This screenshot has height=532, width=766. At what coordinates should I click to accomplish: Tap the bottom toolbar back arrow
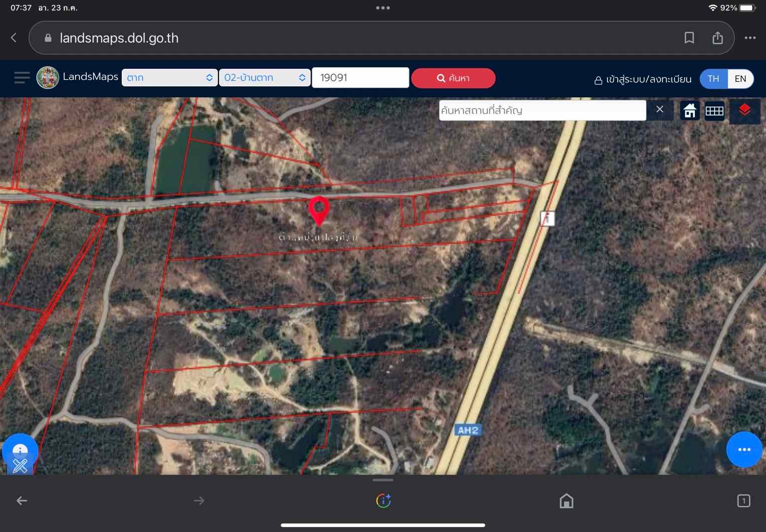point(22,501)
